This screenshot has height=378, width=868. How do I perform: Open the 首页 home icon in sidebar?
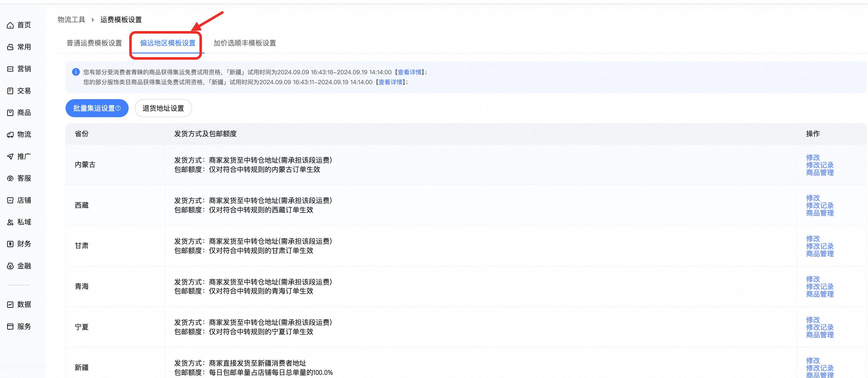click(x=10, y=25)
